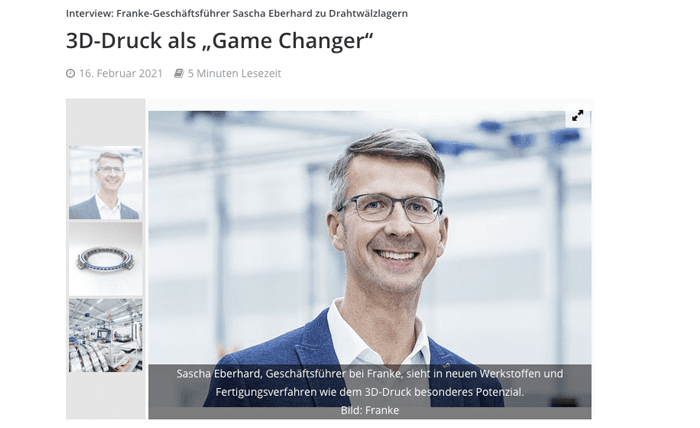
Task: Click the "5 Minuten Lesezeit" label
Action: click(234, 73)
